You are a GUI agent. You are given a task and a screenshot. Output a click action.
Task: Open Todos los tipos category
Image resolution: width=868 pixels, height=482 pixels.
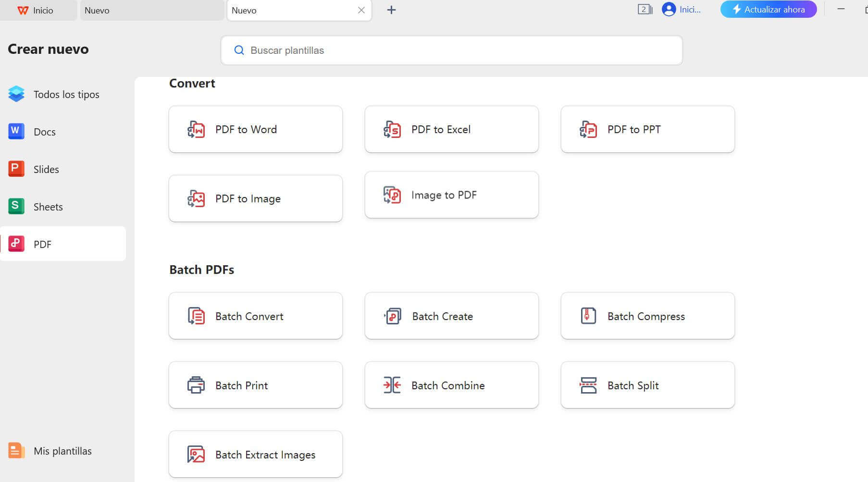(x=66, y=94)
